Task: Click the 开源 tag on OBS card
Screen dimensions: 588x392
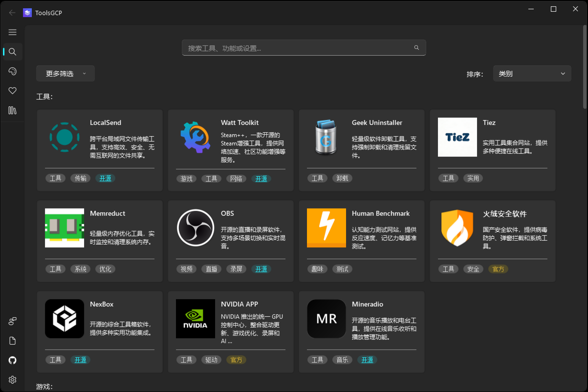Action: 261,269
